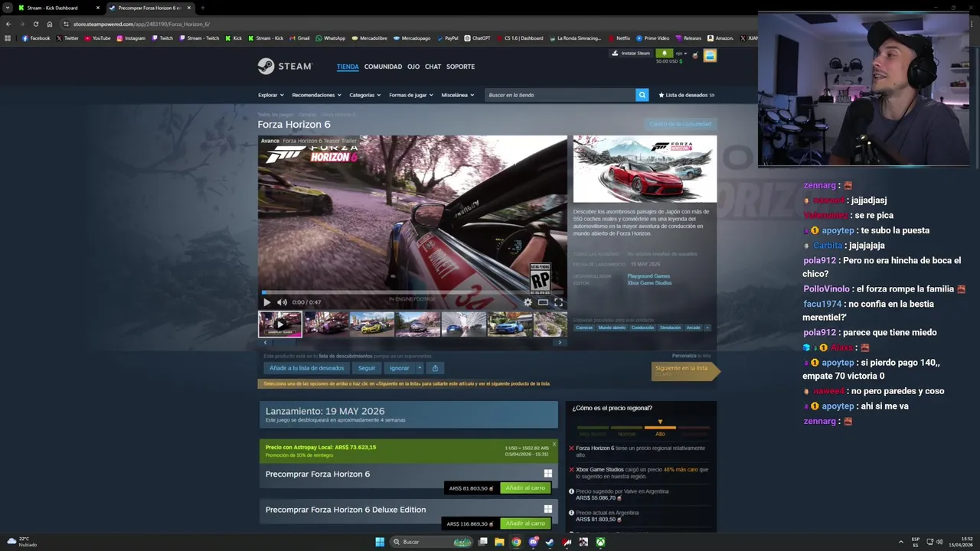This screenshot has width=980, height=551.
Task: Open File Explorer from the taskbar
Action: coord(499,542)
